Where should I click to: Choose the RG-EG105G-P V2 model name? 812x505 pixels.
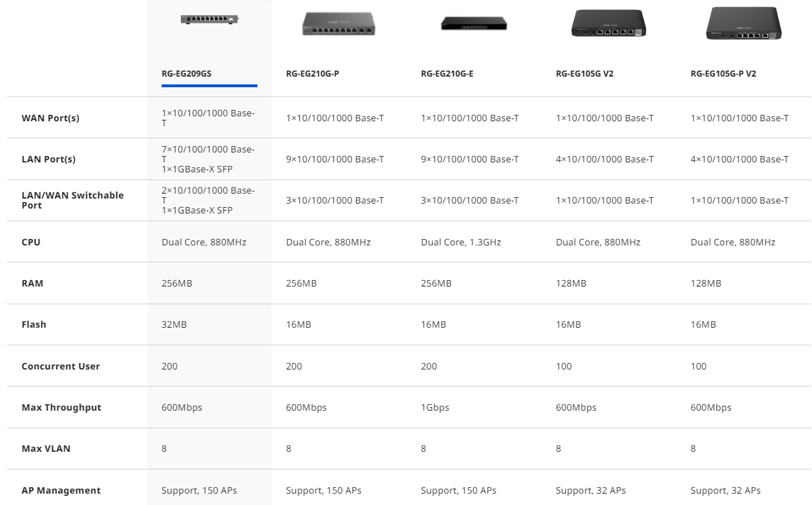(723, 73)
